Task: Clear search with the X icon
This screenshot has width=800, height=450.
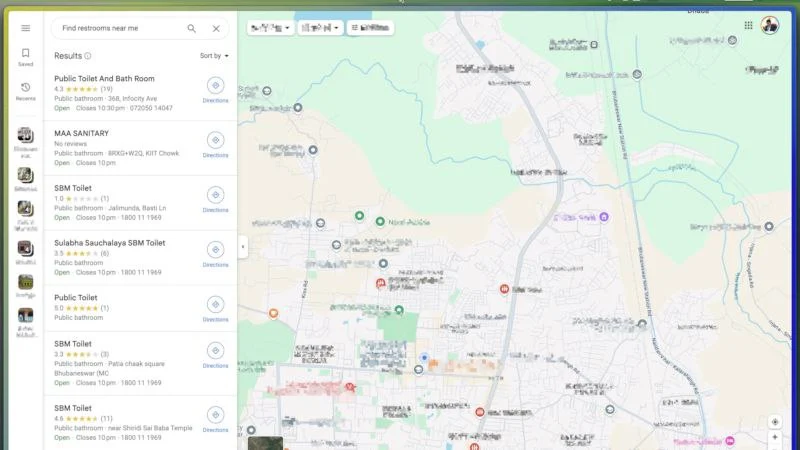Action: pyautogui.click(x=216, y=29)
